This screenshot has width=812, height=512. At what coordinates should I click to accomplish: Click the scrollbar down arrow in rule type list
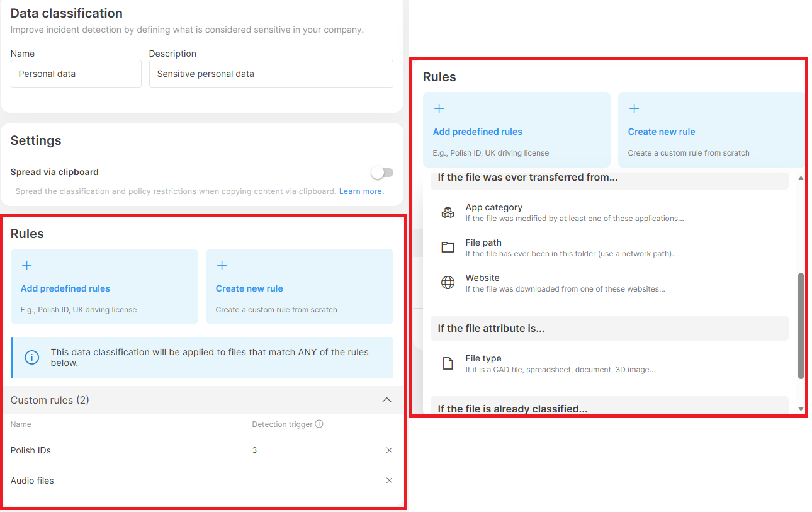[801, 409]
